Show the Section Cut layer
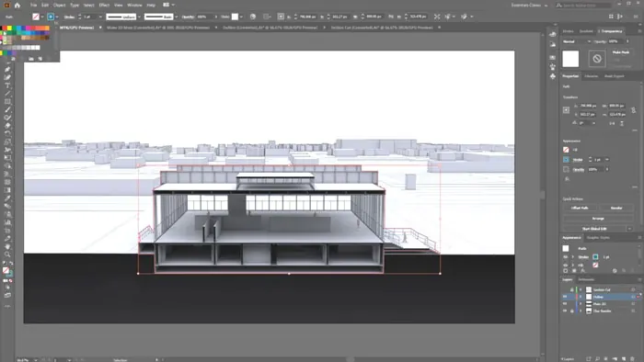Viewport: 644px width, 362px height. pyautogui.click(x=565, y=289)
